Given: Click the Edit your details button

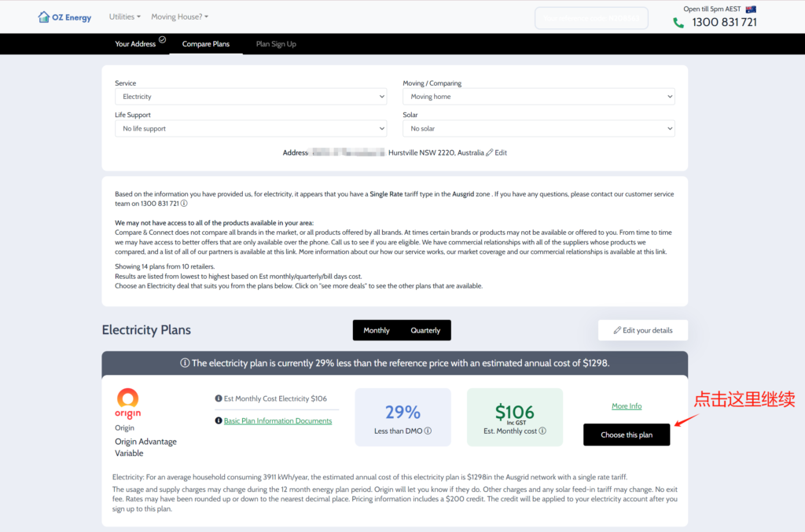Looking at the screenshot, I should (643, 330).
